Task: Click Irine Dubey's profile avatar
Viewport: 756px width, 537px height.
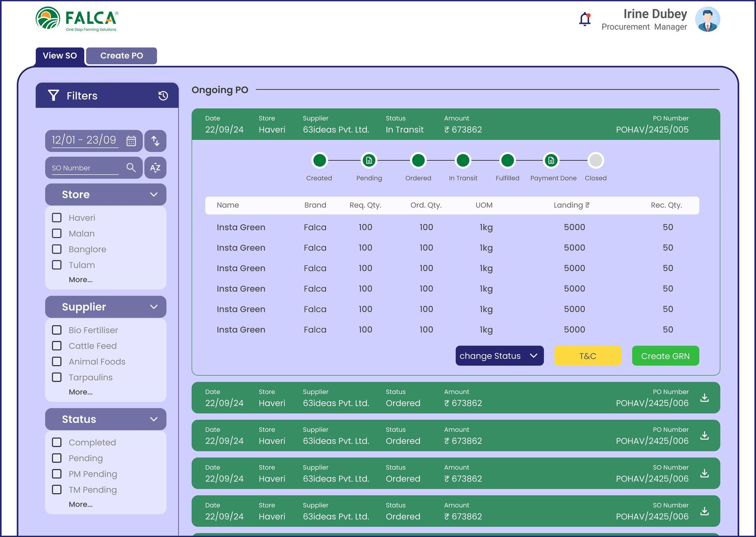Action: [x=707, y=19]
